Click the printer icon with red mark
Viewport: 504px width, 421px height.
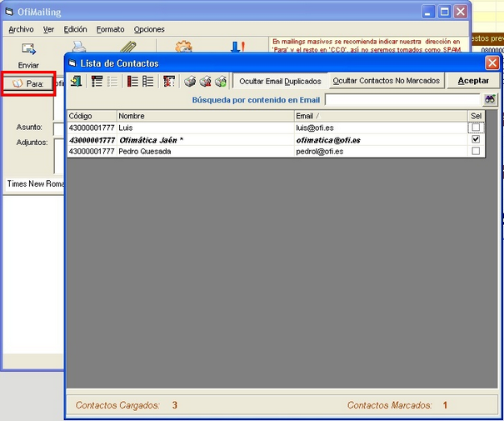(x=206, y=81)
